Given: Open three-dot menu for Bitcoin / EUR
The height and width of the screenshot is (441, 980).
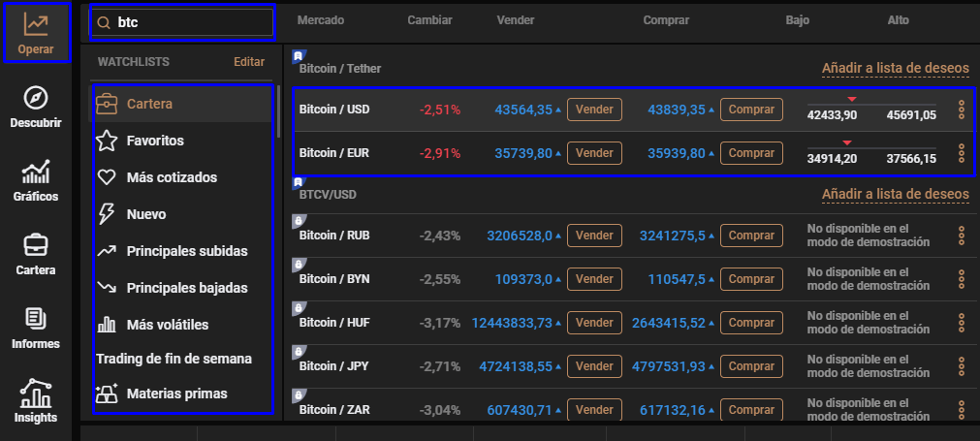Looking at the screenshot, I should [x=961, y=153].
